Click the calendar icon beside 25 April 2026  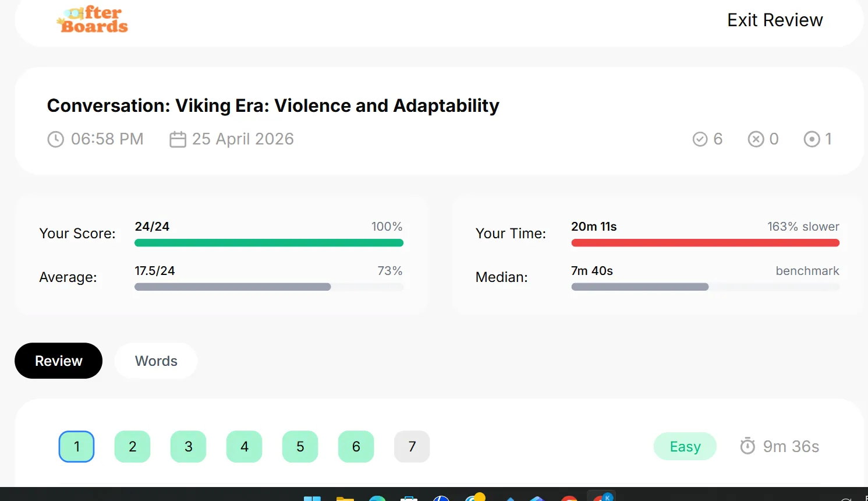178,139
